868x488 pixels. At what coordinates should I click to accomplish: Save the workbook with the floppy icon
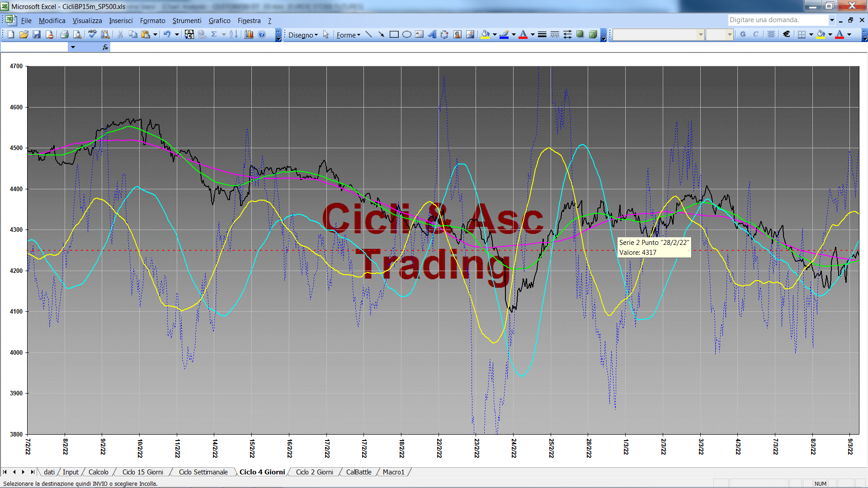37,34
